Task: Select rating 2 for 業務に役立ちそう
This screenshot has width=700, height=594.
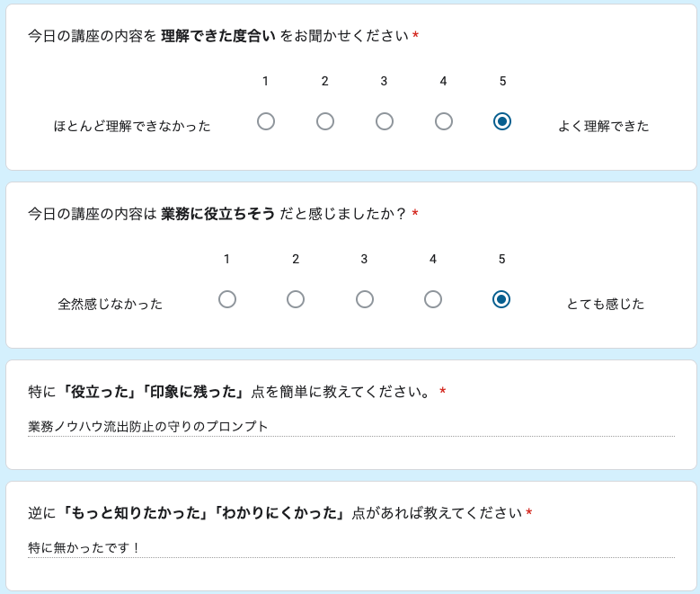Action: 296,299
